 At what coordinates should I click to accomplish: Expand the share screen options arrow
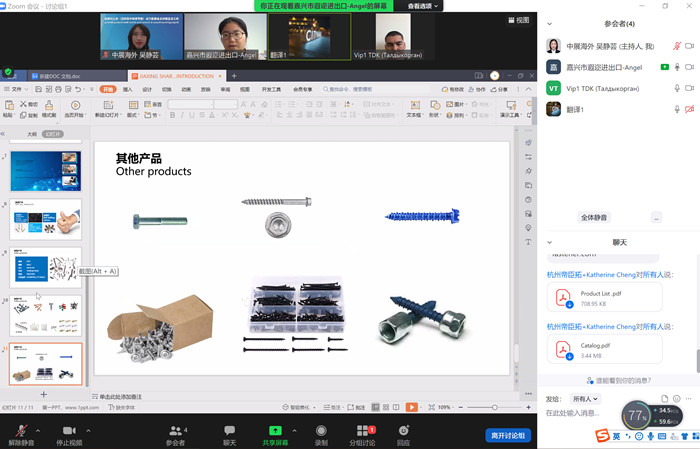point(294,431)
